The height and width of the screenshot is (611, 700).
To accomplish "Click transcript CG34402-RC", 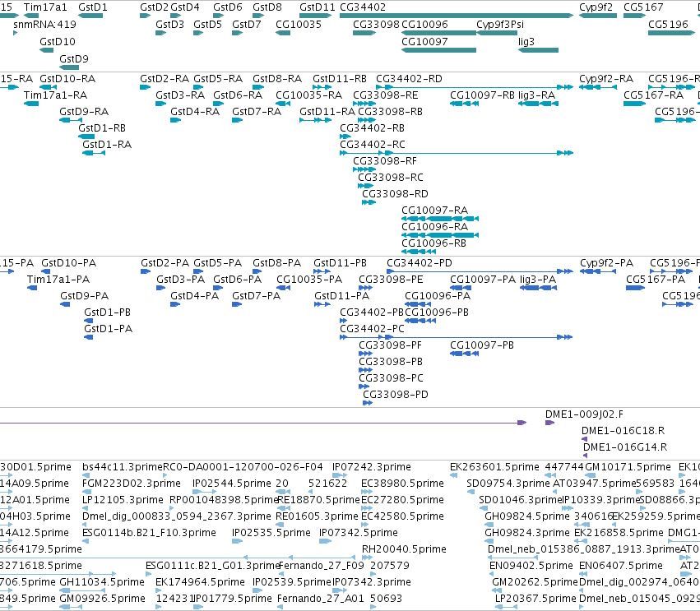I will click(x=457, y=153).
